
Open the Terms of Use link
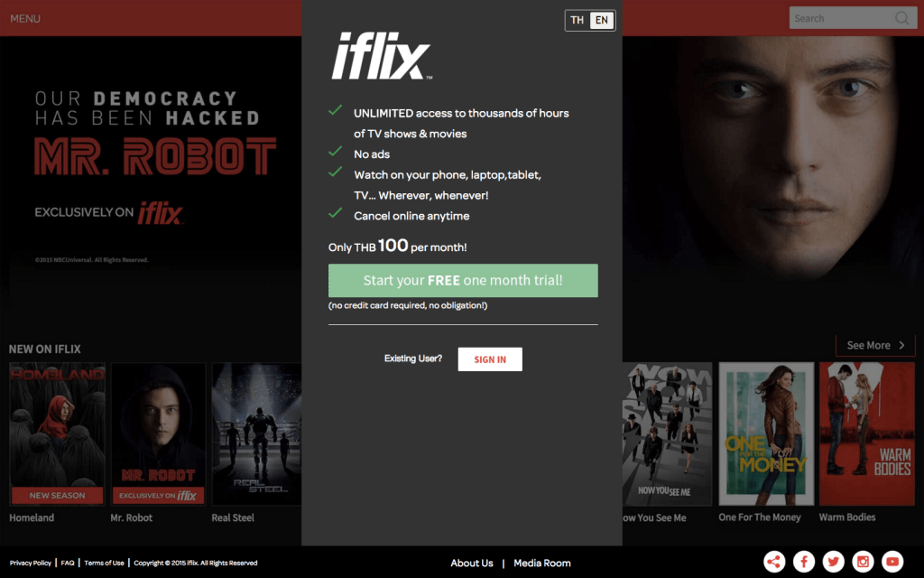click(105, 563)
